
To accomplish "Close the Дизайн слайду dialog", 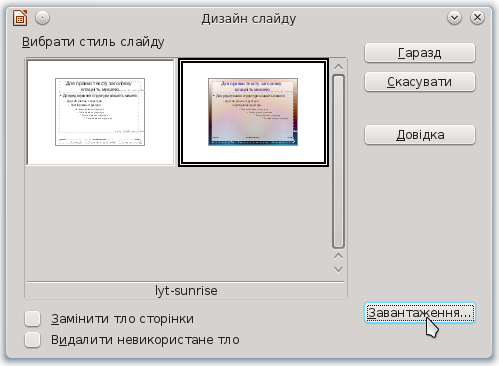I will pyautogui.click(x=477, y=18).
